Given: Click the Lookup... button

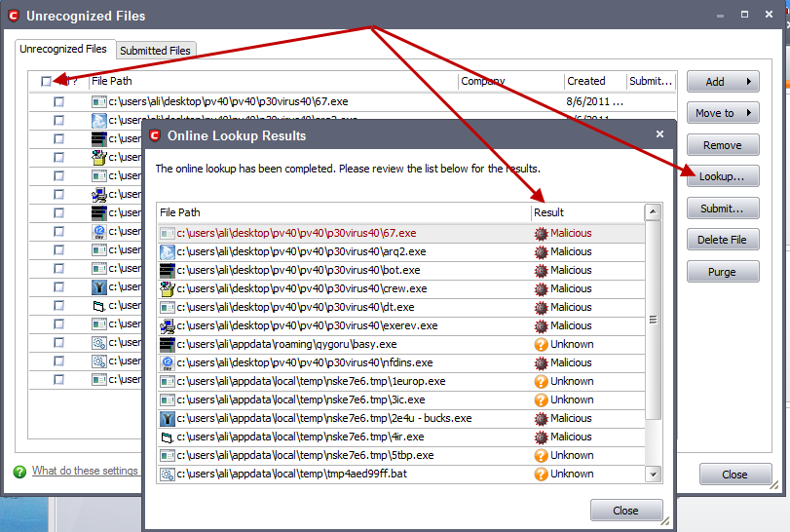Looking at the screenshot, I should (x=723, y=176).
